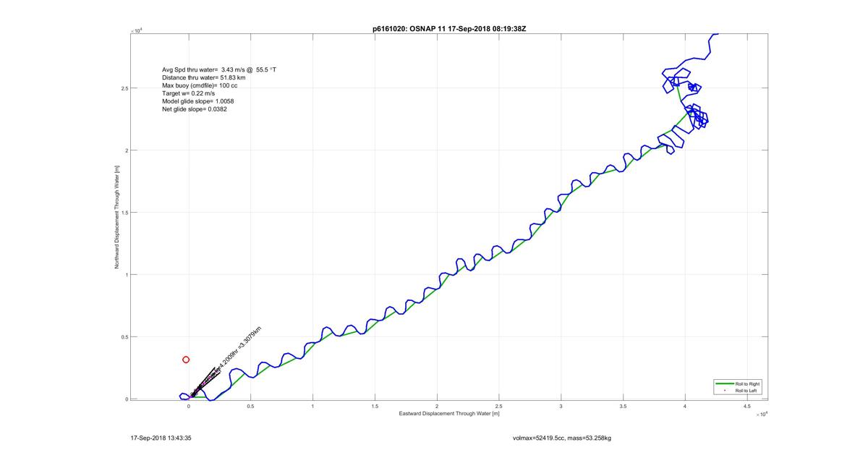Viewport: 868px width, 450px height.
Task: Click the "Max buoy (cmdfile)= 100 cc" text
Action: tap(200, 85)
